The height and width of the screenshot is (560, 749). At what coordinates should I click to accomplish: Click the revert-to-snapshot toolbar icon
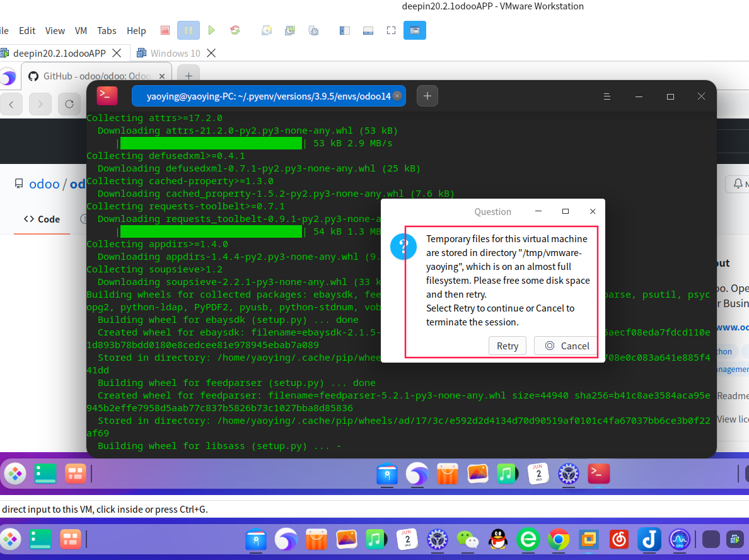tap(290, 30)
